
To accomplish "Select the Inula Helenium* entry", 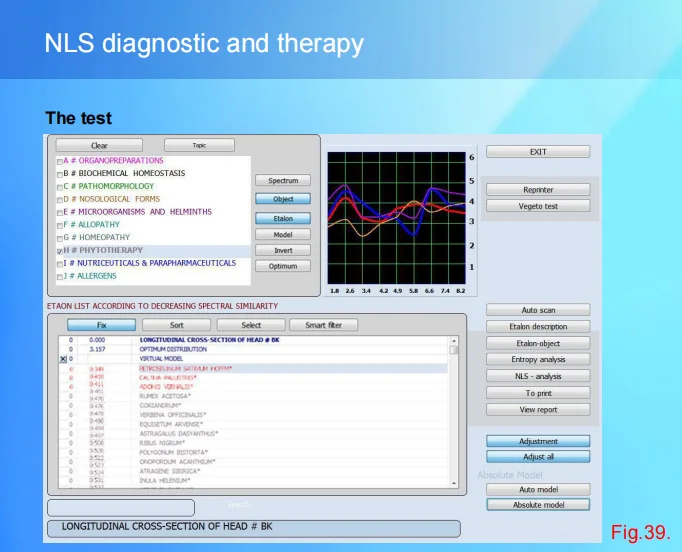I will click(253, 481).
